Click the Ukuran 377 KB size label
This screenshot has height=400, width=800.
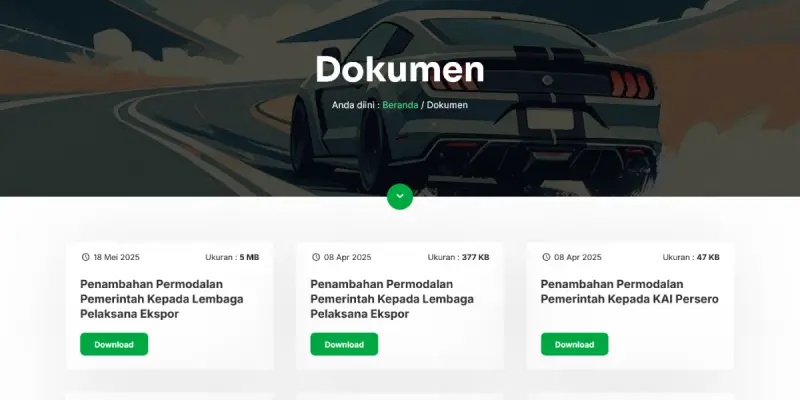(x=458, y=257)
